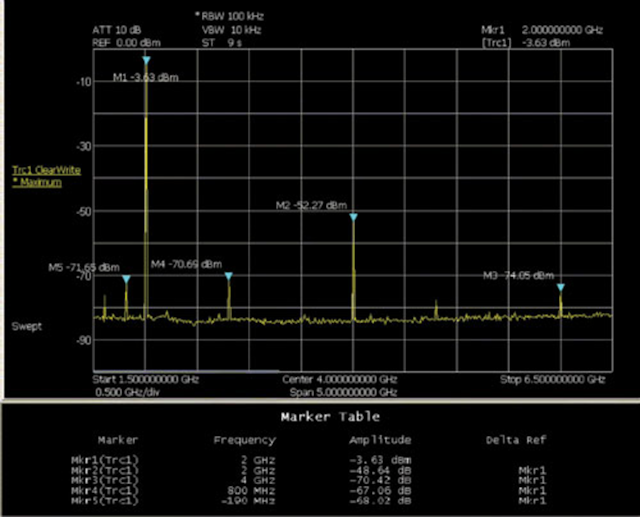Click the M1 marker triangle at 2 GHz peak
Image resolution: width=640 pixels, height=517 pixels.
[x=147, y=60]
